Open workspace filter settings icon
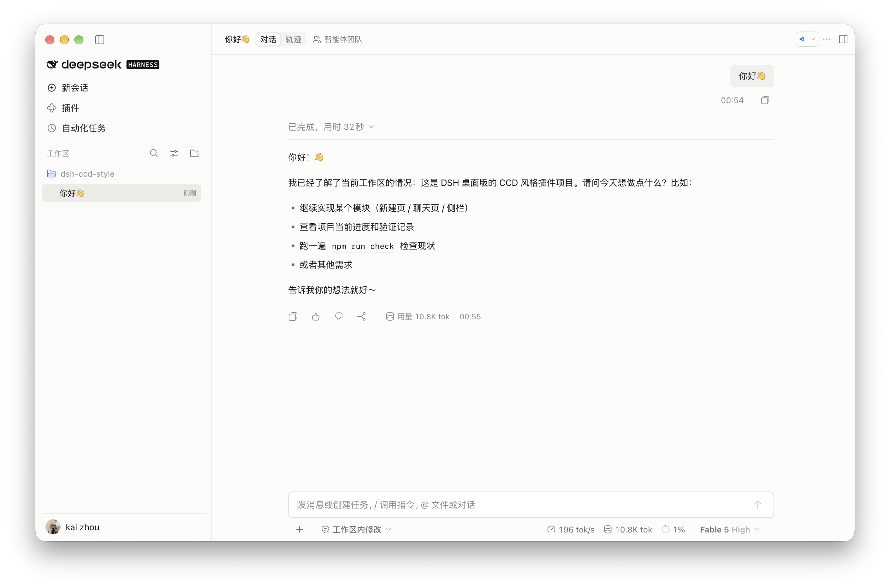The height and width of the screenshot is (588, 890). [x=174, y=153]
